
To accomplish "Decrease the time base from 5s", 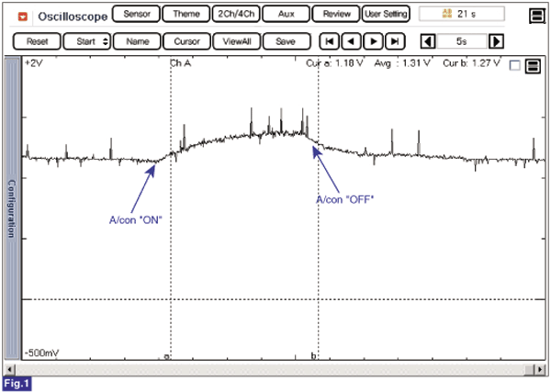I will click(428, 42).
